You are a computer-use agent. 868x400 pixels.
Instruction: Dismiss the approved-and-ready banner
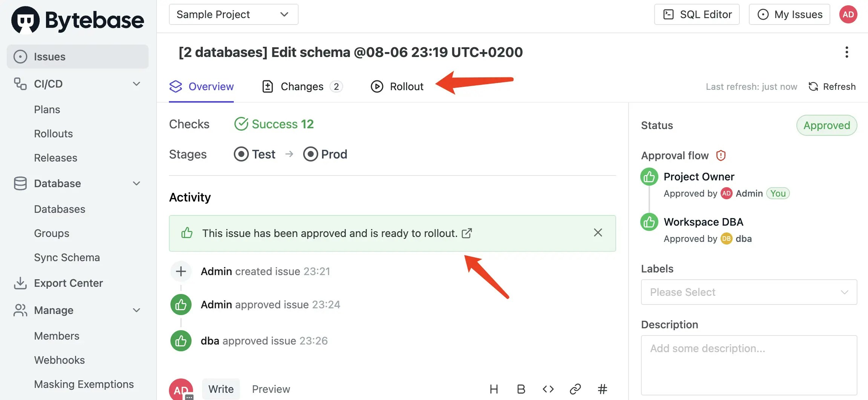(598, 232)
